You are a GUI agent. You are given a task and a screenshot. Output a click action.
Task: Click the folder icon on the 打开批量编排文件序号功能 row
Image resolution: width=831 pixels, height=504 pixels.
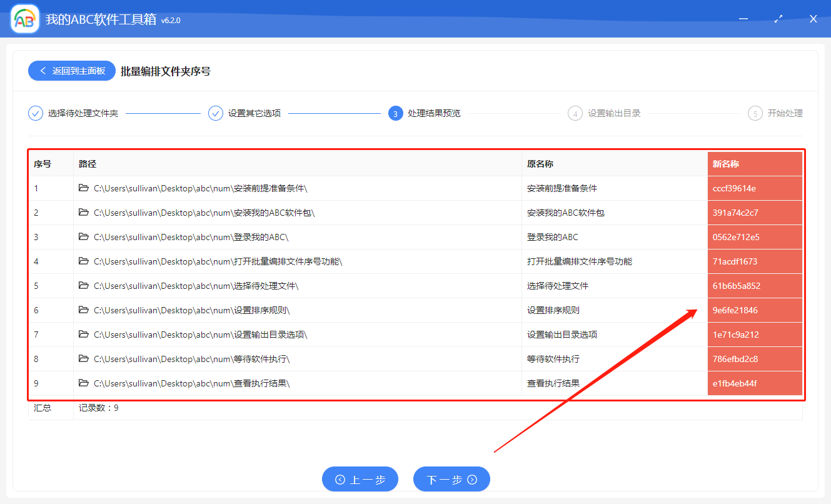84,261
